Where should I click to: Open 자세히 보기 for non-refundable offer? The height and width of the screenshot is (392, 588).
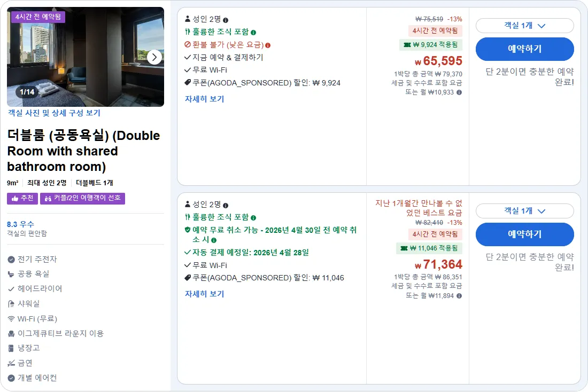pyautogui.click(x=204, y=99)
